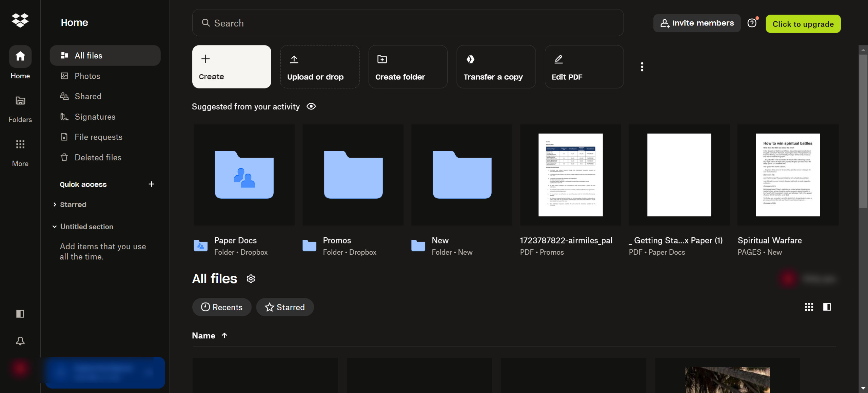Viewport: 868px width, 393px height.
Task: Open Deleted files in sidebar
Action: (98, 157)
